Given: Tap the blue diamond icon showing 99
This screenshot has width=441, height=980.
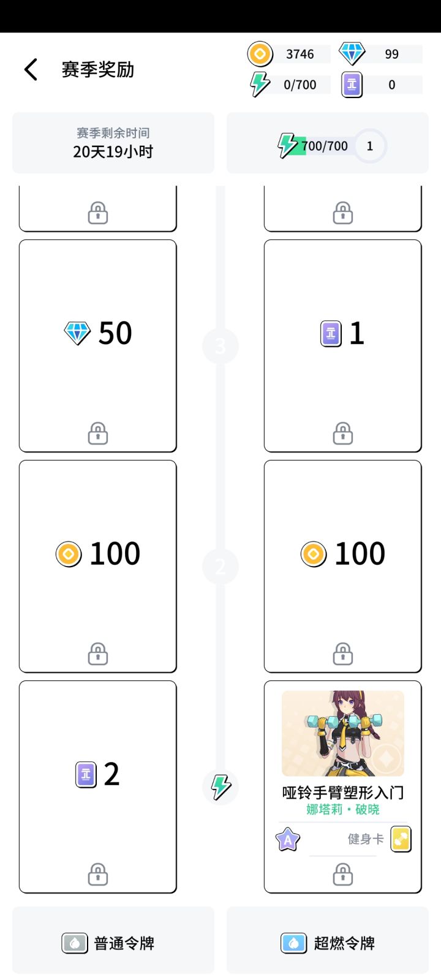Looking at the screenshot, I should pyautogui.click(x=352, y=54).
